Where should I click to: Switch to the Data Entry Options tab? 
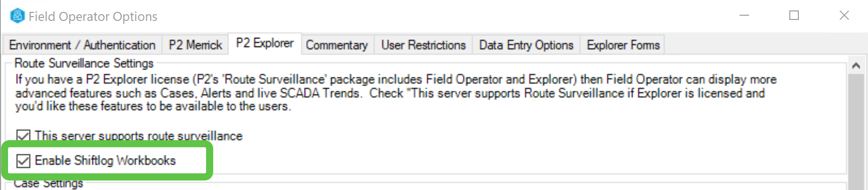526,45
